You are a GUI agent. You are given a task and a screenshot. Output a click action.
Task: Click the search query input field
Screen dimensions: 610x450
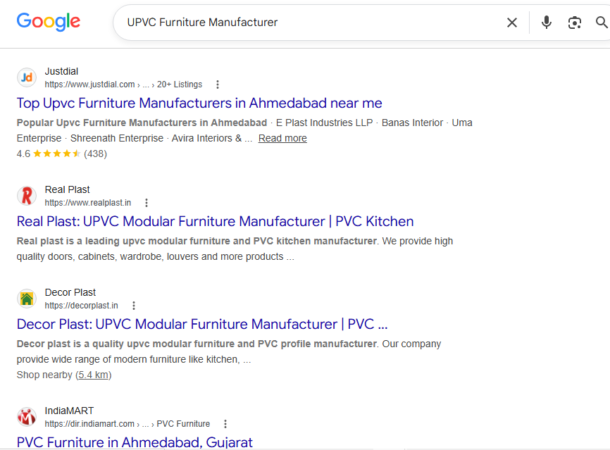(311, 23)
